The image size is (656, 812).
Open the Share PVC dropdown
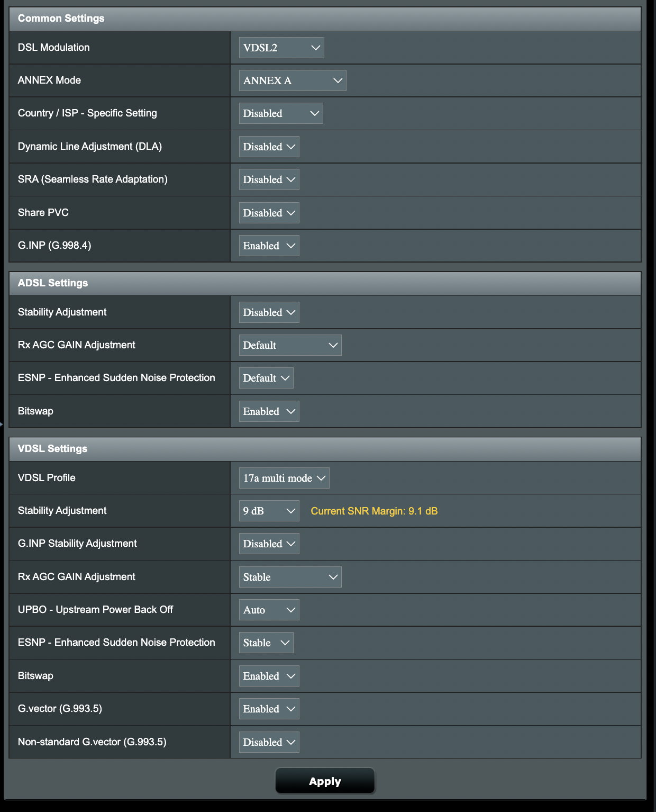tap(269, 213)
